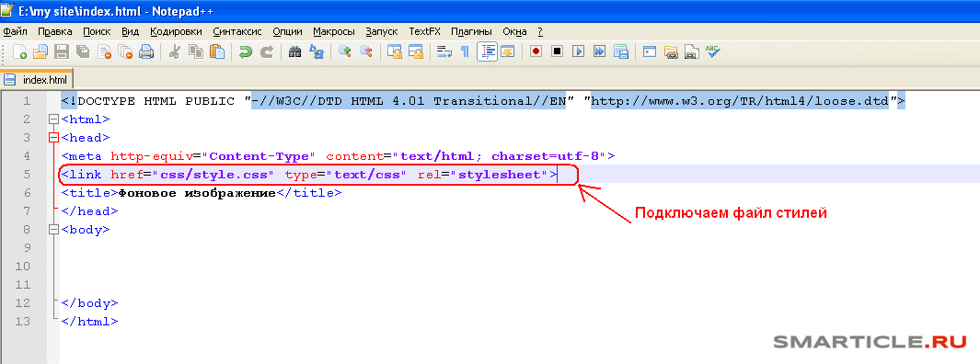Play back the recorded macro

[x=578, y=51]
